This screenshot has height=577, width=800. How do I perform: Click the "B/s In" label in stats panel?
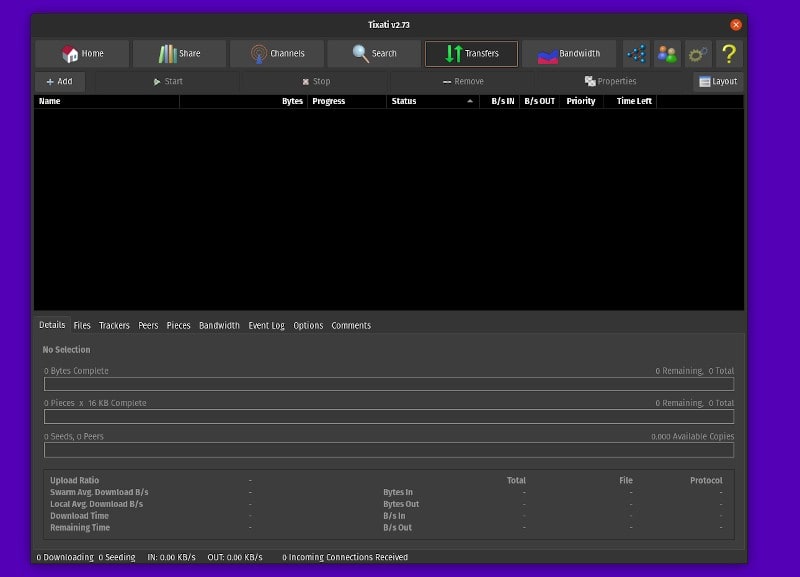coord(394,516)
